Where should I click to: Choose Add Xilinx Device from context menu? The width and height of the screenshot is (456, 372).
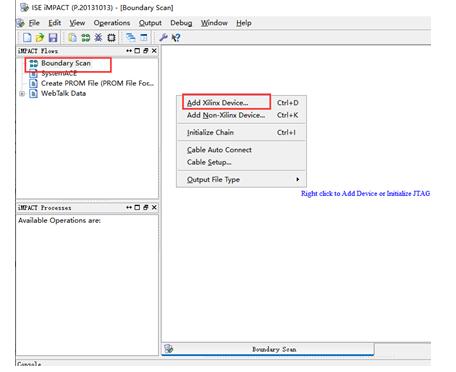click(241, 103)
